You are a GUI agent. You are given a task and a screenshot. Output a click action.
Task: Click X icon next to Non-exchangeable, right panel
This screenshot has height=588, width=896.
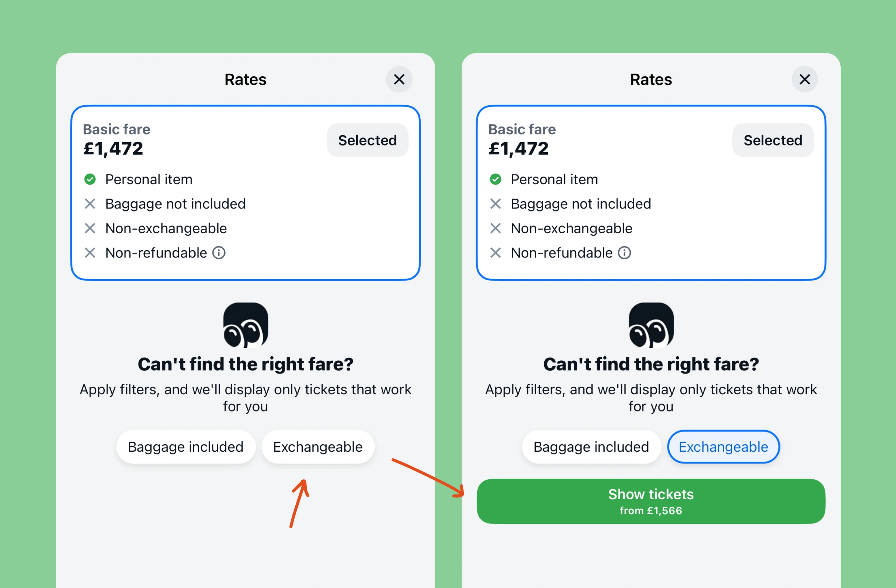(496, 228)
